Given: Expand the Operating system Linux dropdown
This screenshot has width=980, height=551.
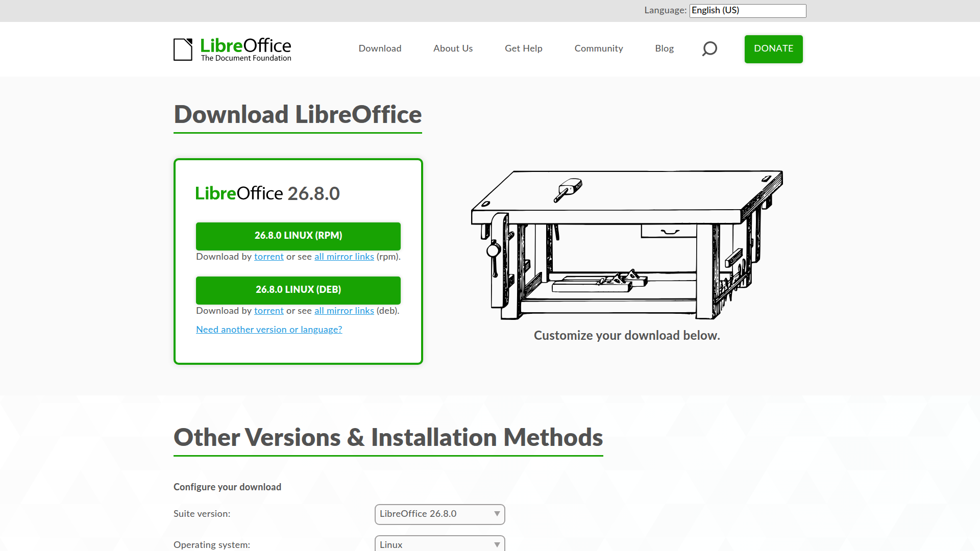Looking at the screenshot, I should click(439, 544).
